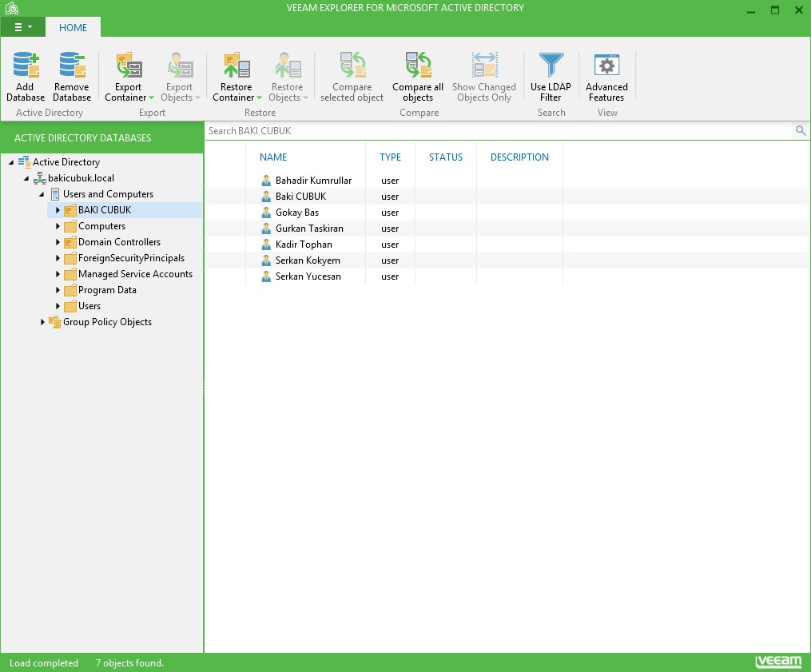Select the Gurkan Taskiran user row
Image resolution: width=811 pixels, height=672 pixels.
pyautogui.click(x=507, y=229)
